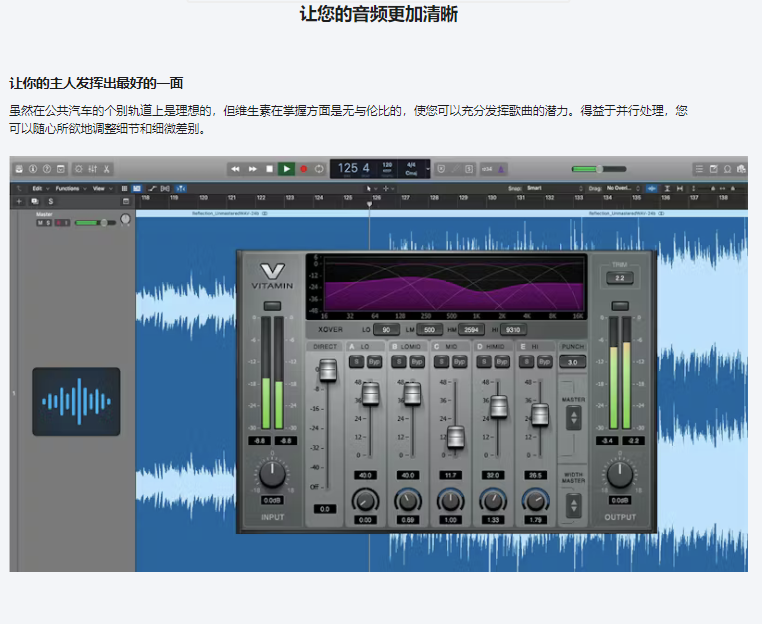Open the Inspector info icon
The width and height of the screenshot is (762, 624).
(33, 169)
